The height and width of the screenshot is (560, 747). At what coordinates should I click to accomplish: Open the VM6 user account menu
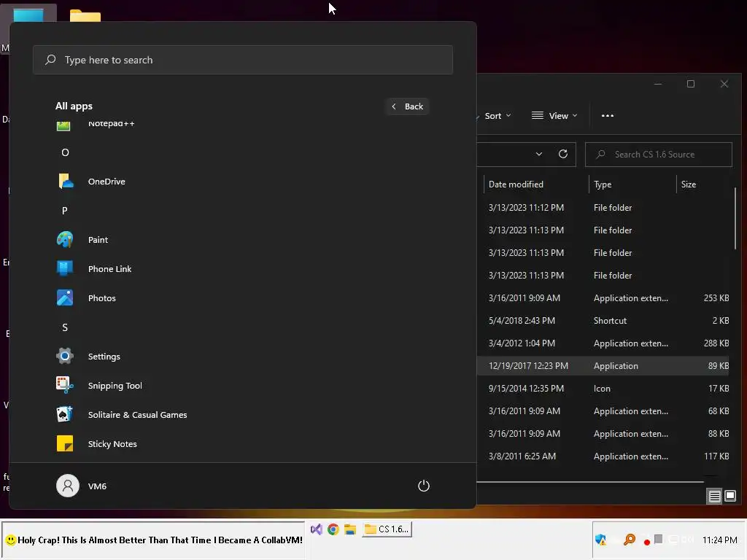[x=82, y=486]
